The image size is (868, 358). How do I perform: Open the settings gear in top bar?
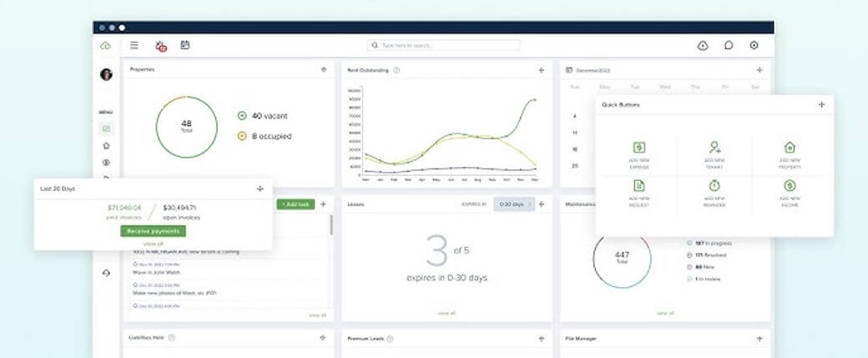click(x=754, y=46)
